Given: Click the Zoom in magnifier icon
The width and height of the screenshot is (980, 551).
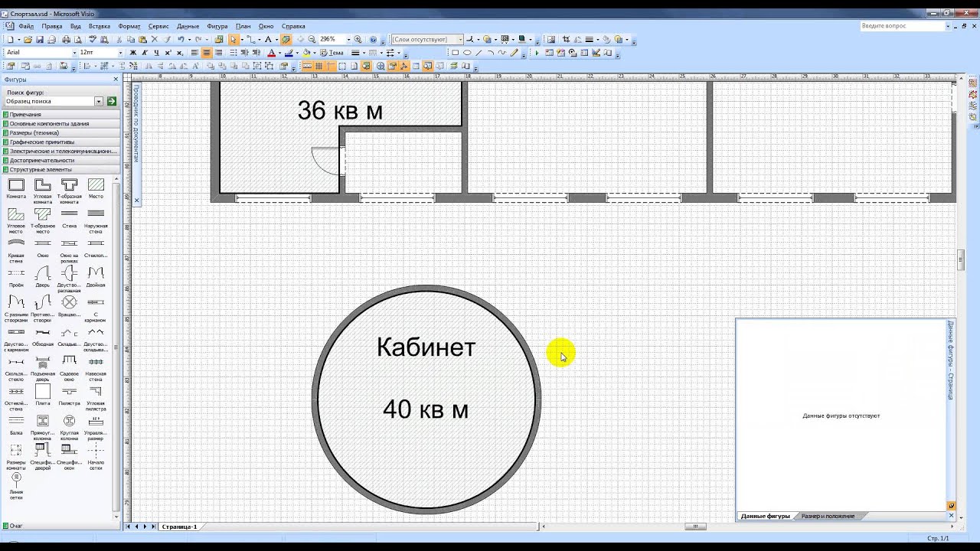Looking at the screenshot, I should click(358, 39).
